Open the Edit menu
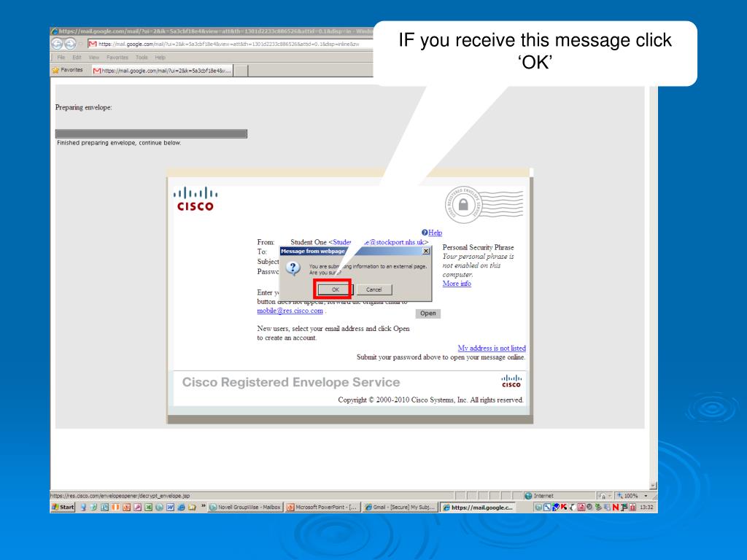Image resolution: width=747 pixels, height=560 pixels. (77, 57)
